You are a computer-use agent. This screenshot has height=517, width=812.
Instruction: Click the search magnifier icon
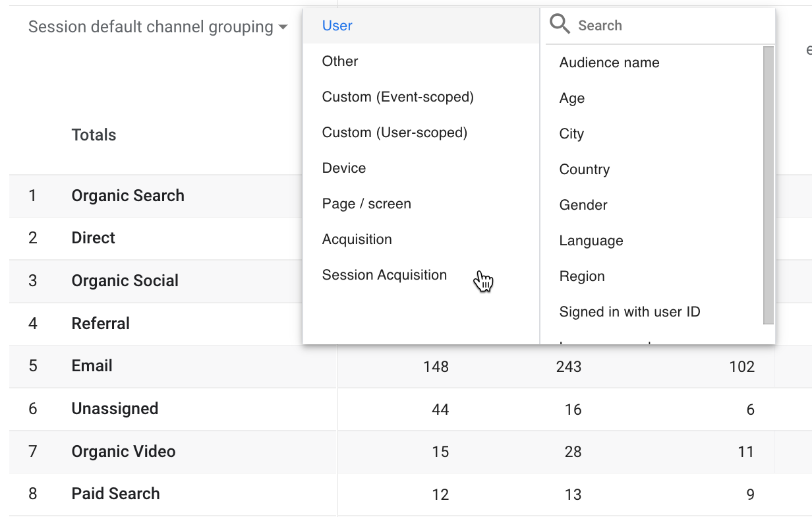tap(560, 25)
